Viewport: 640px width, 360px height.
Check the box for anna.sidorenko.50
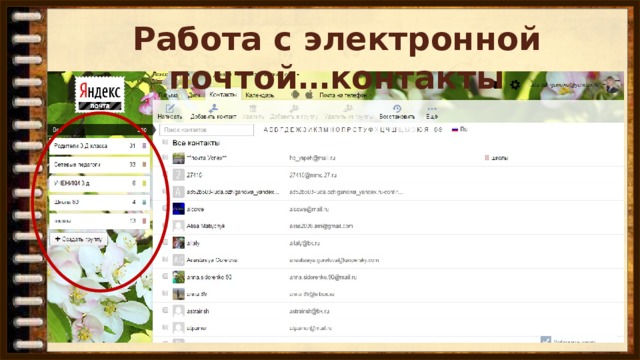(x=165, y=277)
